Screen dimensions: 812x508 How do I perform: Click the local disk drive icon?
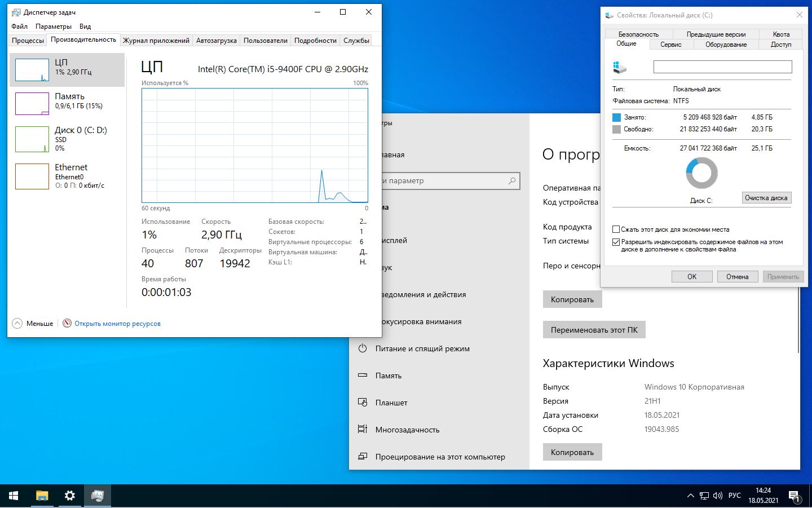(x=620, y=68)
